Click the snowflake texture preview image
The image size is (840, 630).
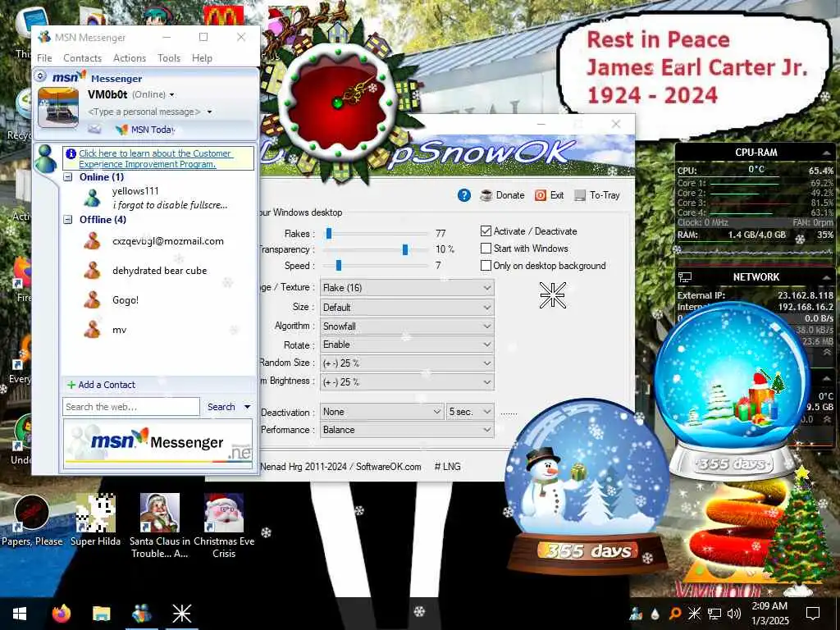tap(552, 295)
